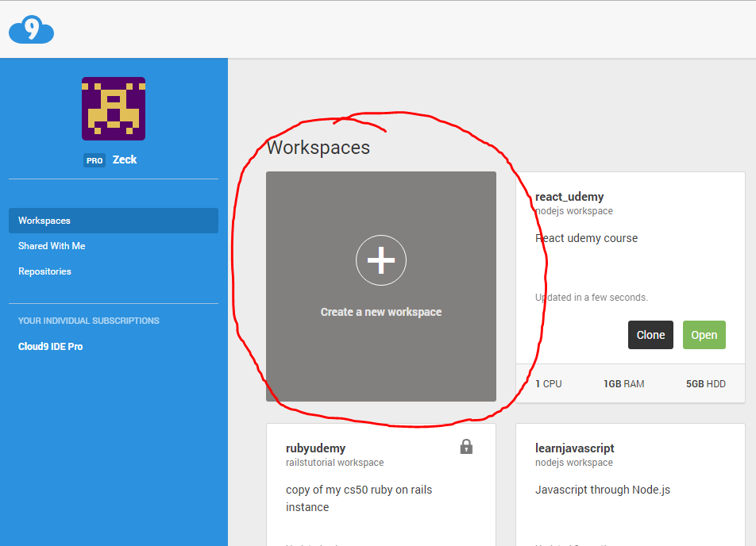Click '5GB HDD' in react_udemy card
This screenshot has height=546, width=756.
tap(706, 384)
